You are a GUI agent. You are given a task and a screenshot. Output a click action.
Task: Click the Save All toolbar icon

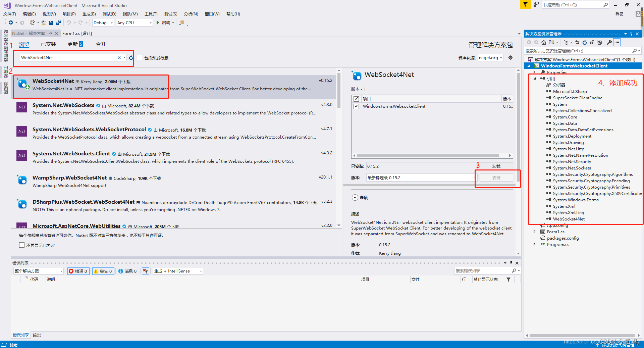click(59, 23)
